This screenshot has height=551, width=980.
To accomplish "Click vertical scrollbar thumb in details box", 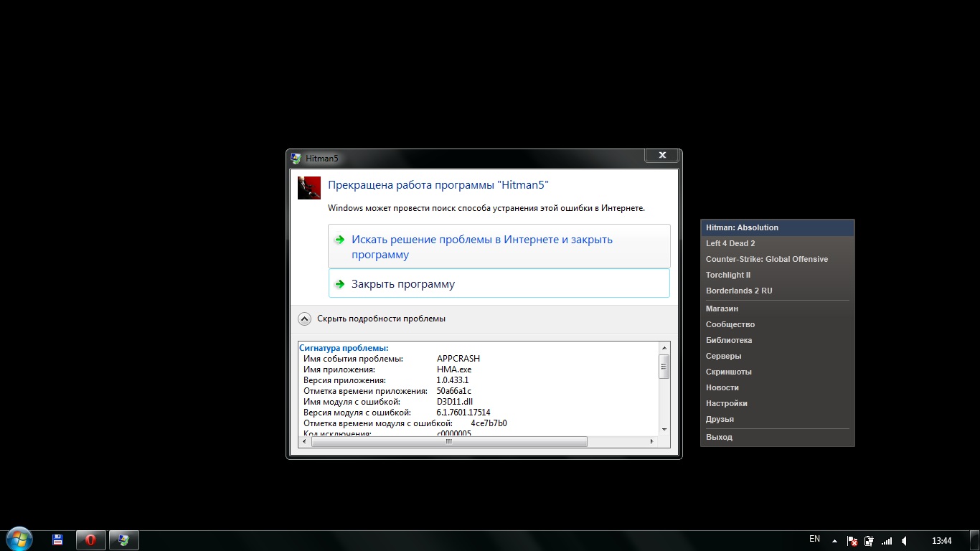I will 664,366.
